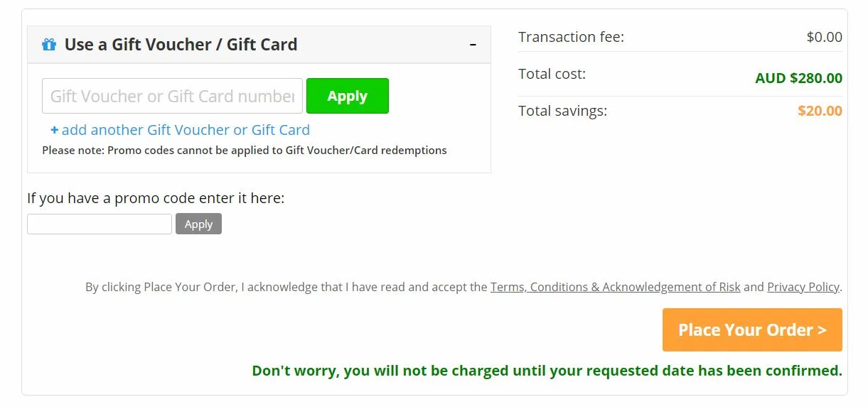
Task: Click the orange $20.00 total savings value
Action: (820, 111)
